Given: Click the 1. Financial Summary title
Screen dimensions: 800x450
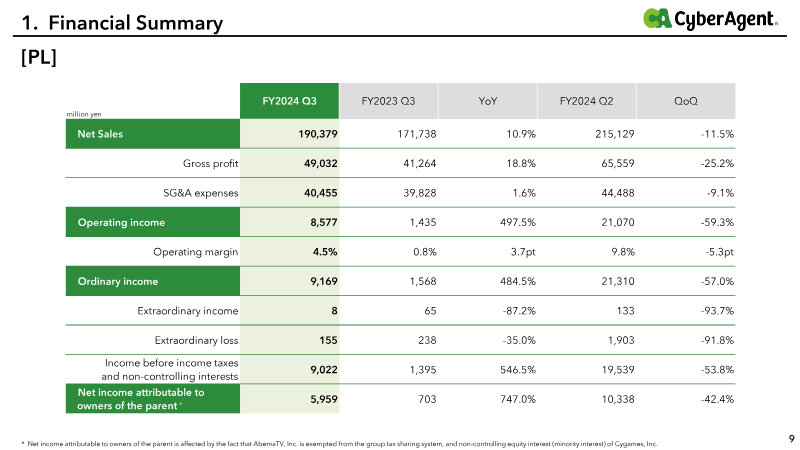Looking at the screenshot, I should pyautogui.click(x=122, y=23).
